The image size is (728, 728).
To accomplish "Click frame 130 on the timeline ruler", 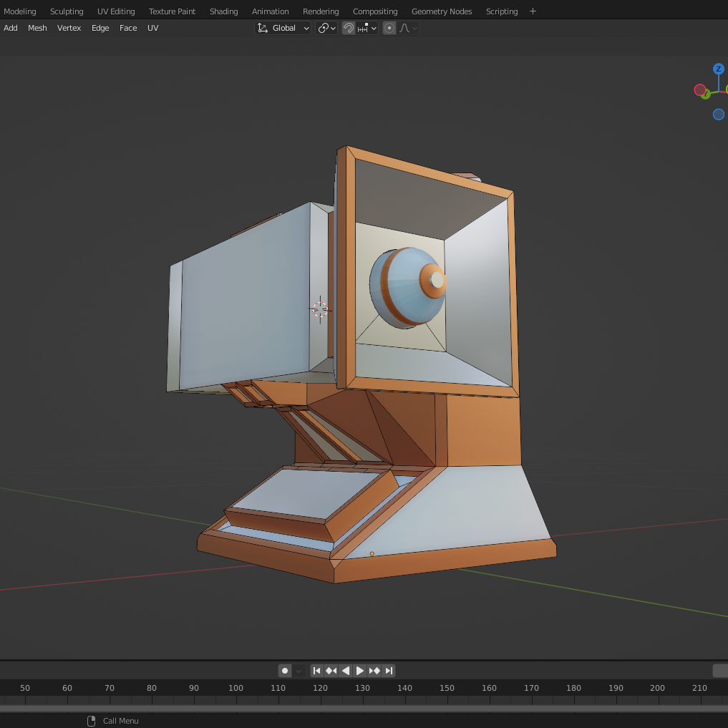I will 362,688.
